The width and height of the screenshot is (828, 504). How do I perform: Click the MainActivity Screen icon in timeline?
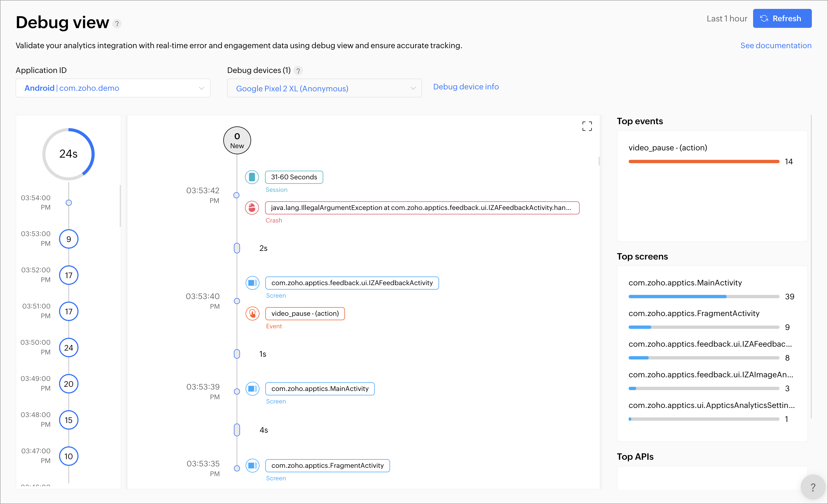click(x=252, y=389)
